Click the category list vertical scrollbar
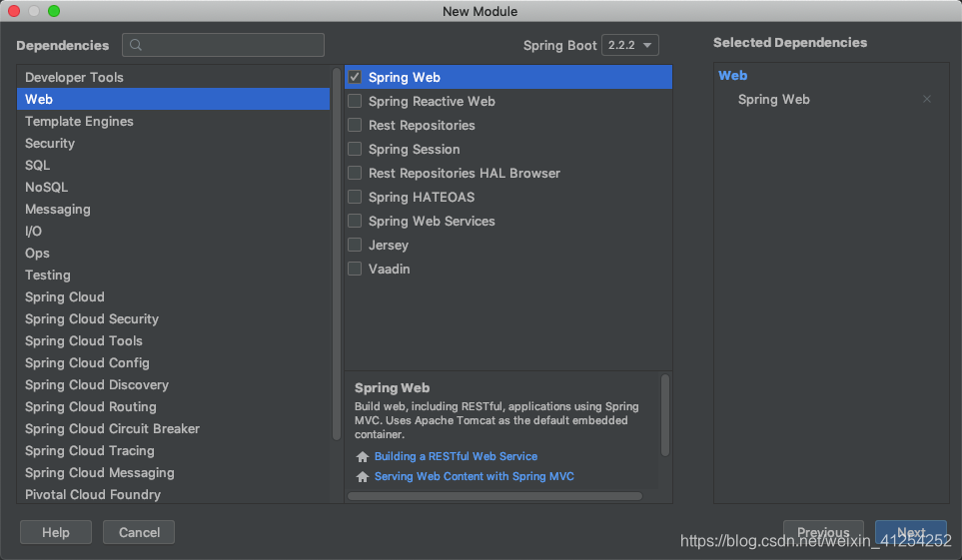Image resolution: width=962 pixels, height=560 pixels. pos(337,254)
